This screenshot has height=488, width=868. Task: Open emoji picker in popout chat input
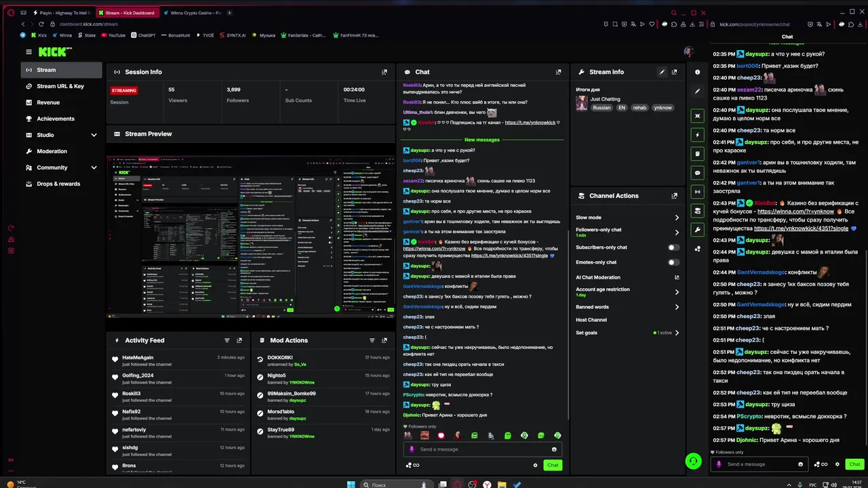(x=800, y=464)
